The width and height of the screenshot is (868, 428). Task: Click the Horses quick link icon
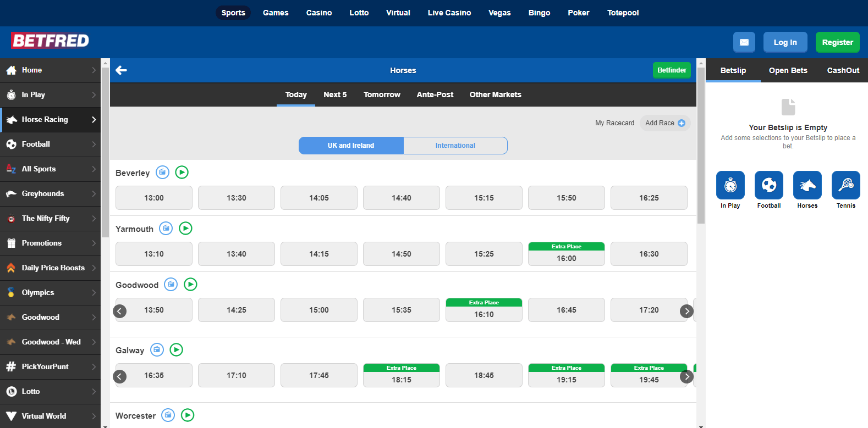pos(807,185)
